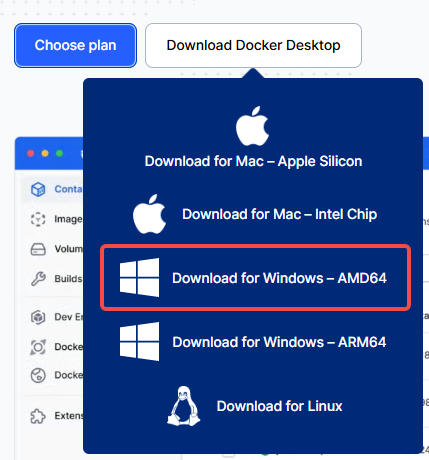This screenshot has height=460, width=429.
Task: Select the Containers cube icon in sidebar
Action: coord(38,189)
